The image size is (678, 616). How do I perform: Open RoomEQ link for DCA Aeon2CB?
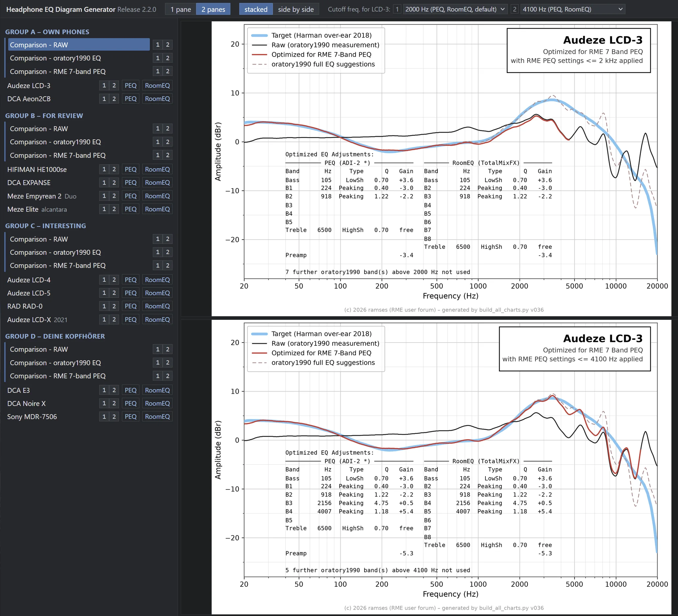point(157,99)
